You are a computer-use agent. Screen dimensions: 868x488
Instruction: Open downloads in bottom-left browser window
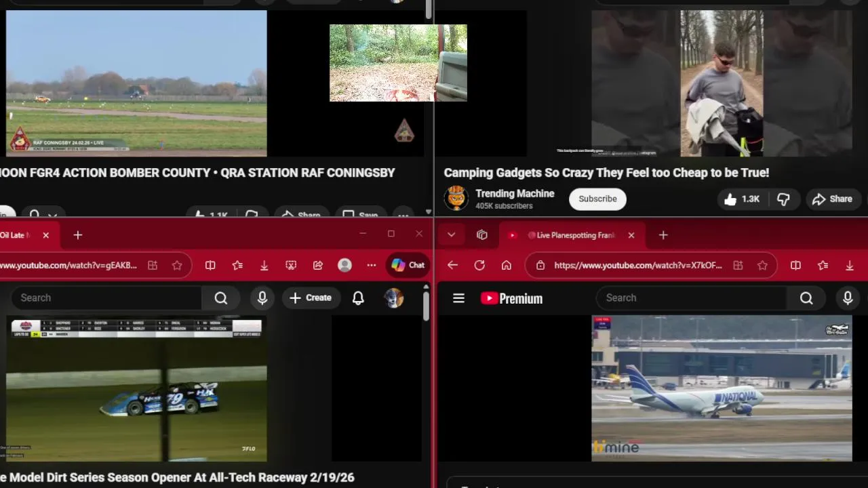pyautogui.click(x=264, y=266)
